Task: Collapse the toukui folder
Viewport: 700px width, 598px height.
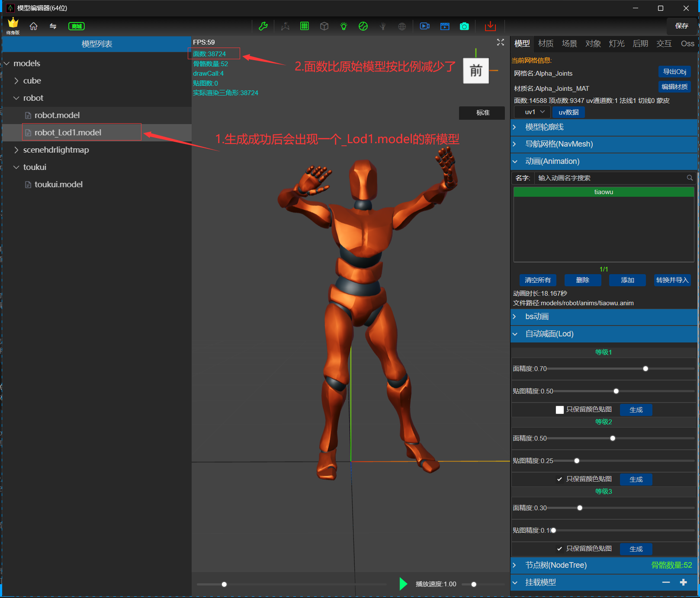Action: pos(16,167)
